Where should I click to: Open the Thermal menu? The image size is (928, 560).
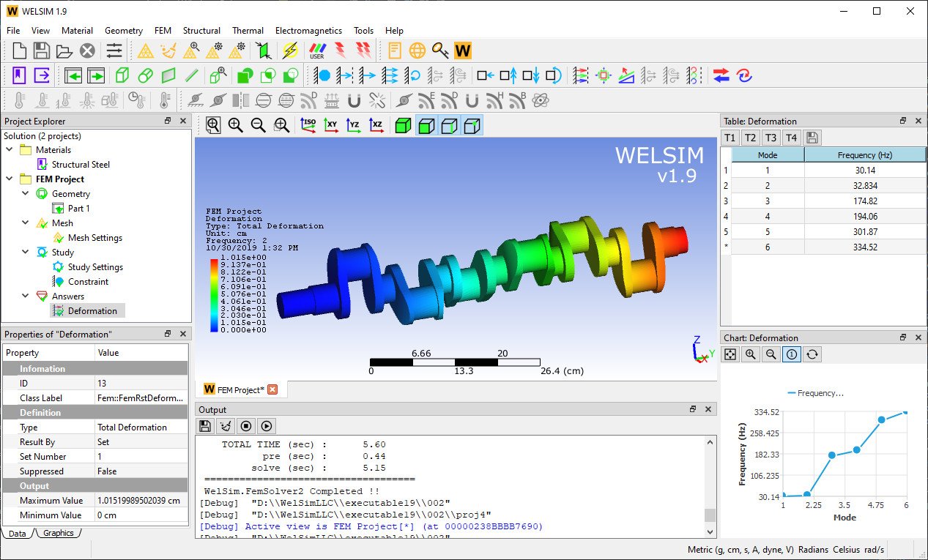tap(248, 31)
